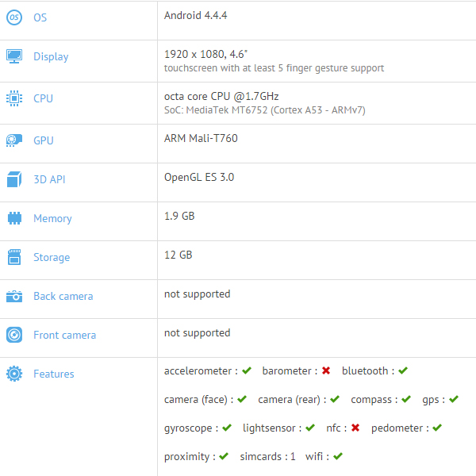Screen dimensions: 476x476
Task: Click the red X next to nfc
Action: coord(355,428)
